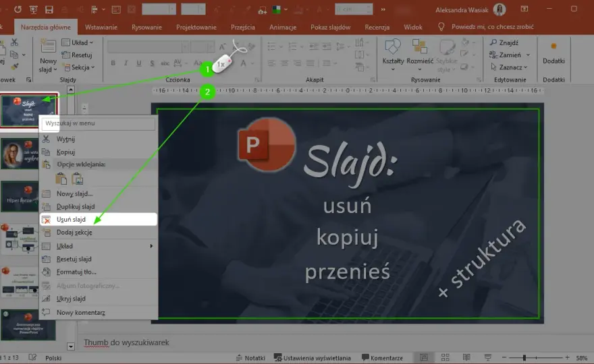Click the Cut scissors icon in ribbon
Image resolution: width=594 pixels, height=364 pixels.
click(14, 42)
